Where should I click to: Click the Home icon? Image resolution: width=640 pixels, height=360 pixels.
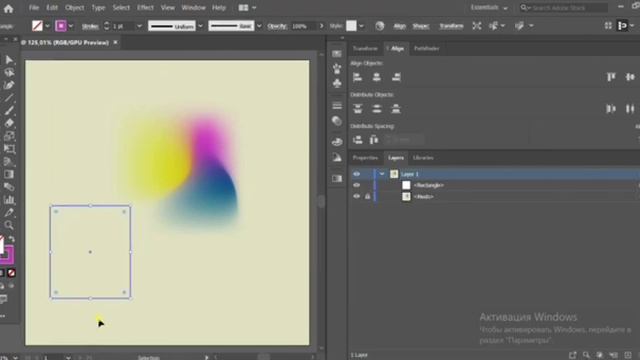tap(8, 9)
